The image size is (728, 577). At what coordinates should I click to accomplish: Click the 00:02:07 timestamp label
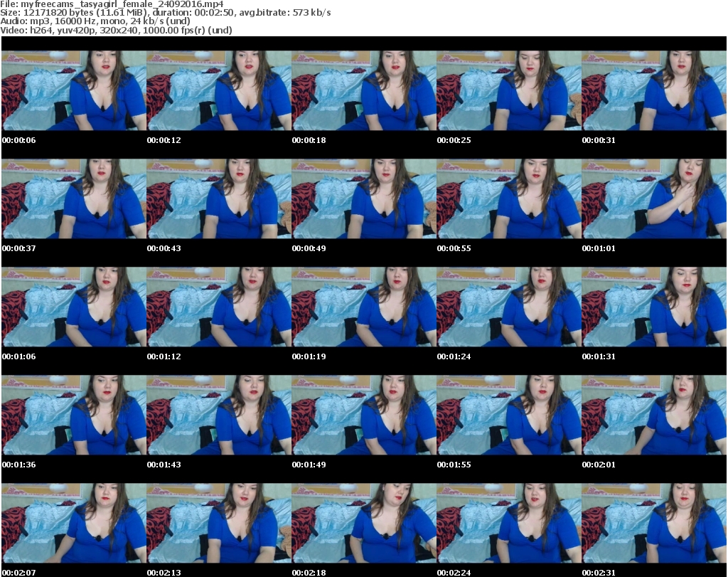coord(18,573)
